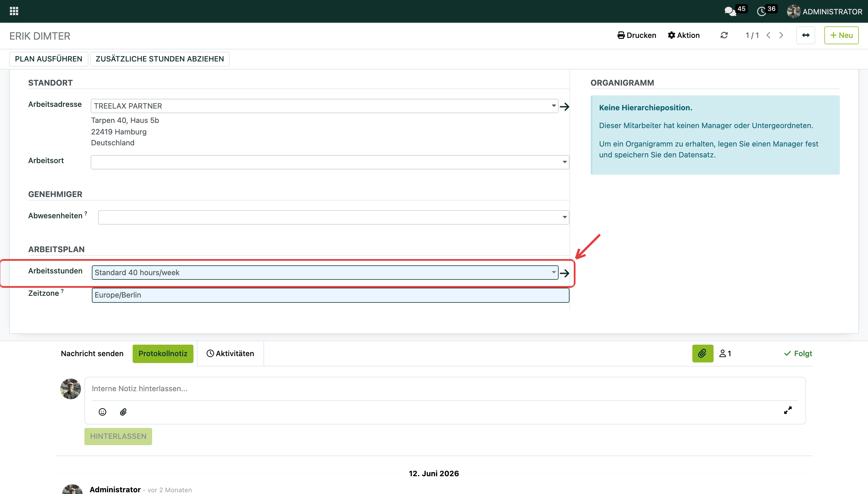Attach a file in the note composer
868x494 pixels.
tap(123, 412)
